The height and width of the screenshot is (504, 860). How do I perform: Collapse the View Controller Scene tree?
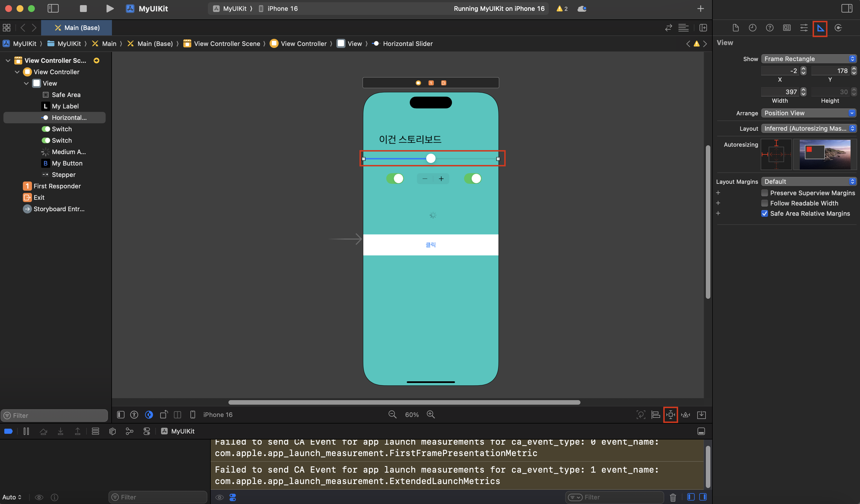[8, 61]
